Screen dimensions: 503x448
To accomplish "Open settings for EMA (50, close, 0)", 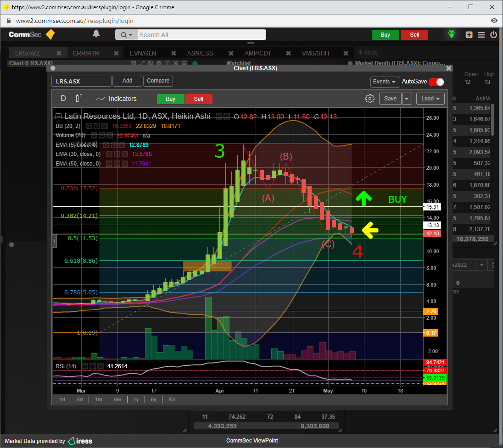I will [117, 164].
